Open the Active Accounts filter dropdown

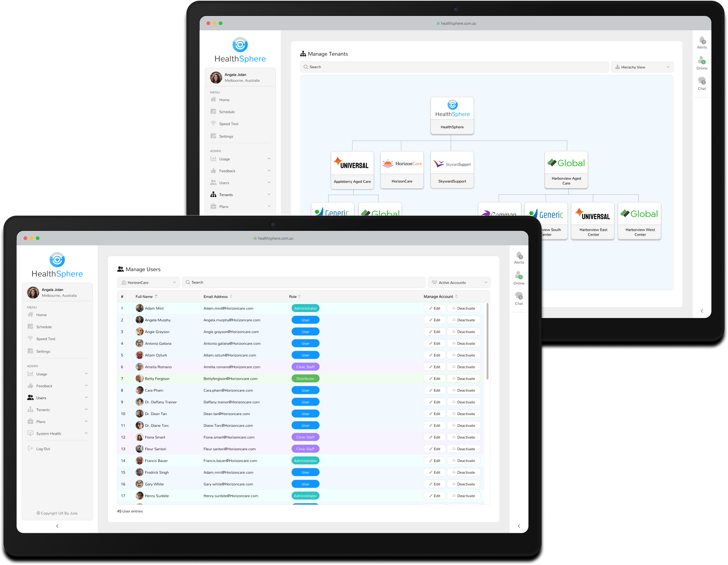(459, 282)
